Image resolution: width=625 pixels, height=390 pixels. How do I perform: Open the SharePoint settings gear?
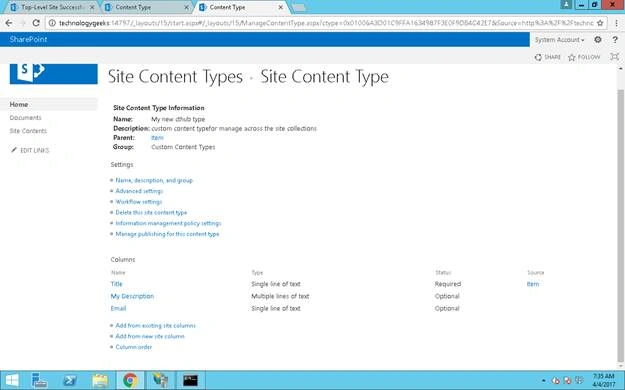click(597, 39)
